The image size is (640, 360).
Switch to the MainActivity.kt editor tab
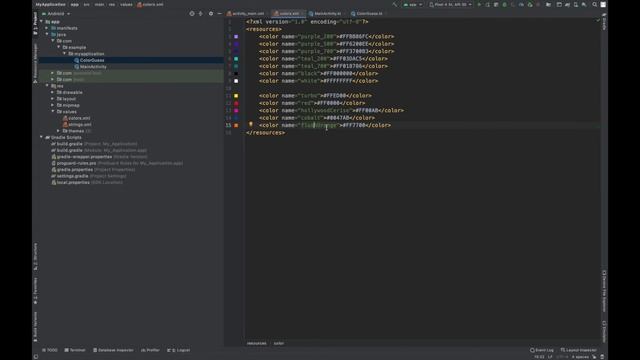pyautogui.click(x=325, y=13)
